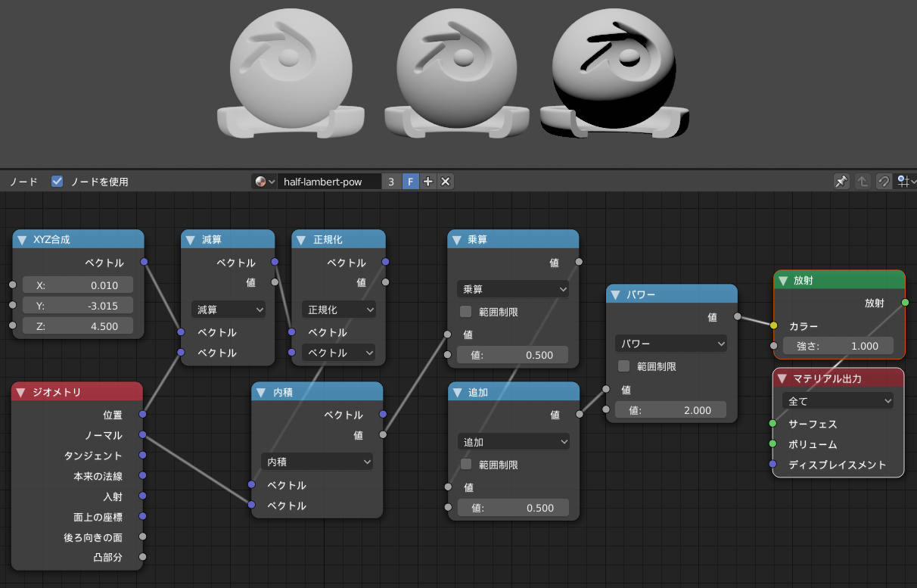Select the 減算 node header
This screenshot has width=917, height=588.
point(228,240)
